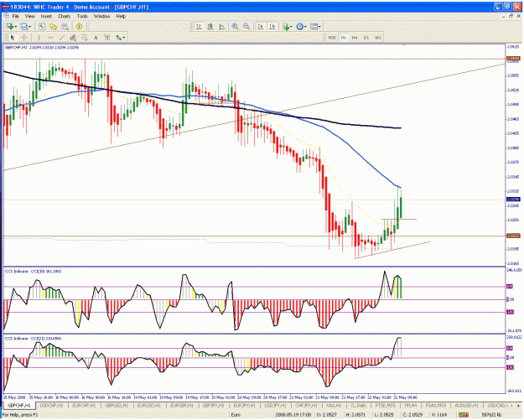Switch to the CHFJPY,H1 chart tab
Image resolution: width=524 pixels, height=420 pixels.
click(x=307, y=406)
